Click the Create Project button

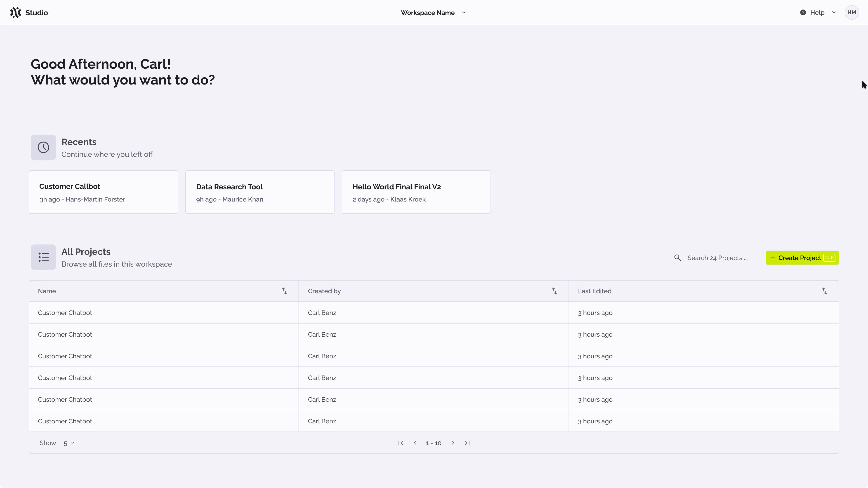[x=802, y=258]
